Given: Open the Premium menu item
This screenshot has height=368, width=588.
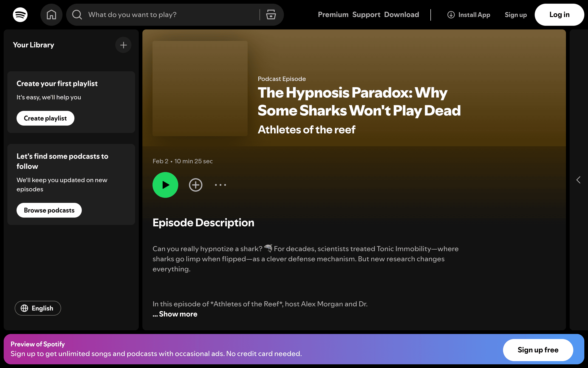Looking at the screenshot, I should click(333, 14).
